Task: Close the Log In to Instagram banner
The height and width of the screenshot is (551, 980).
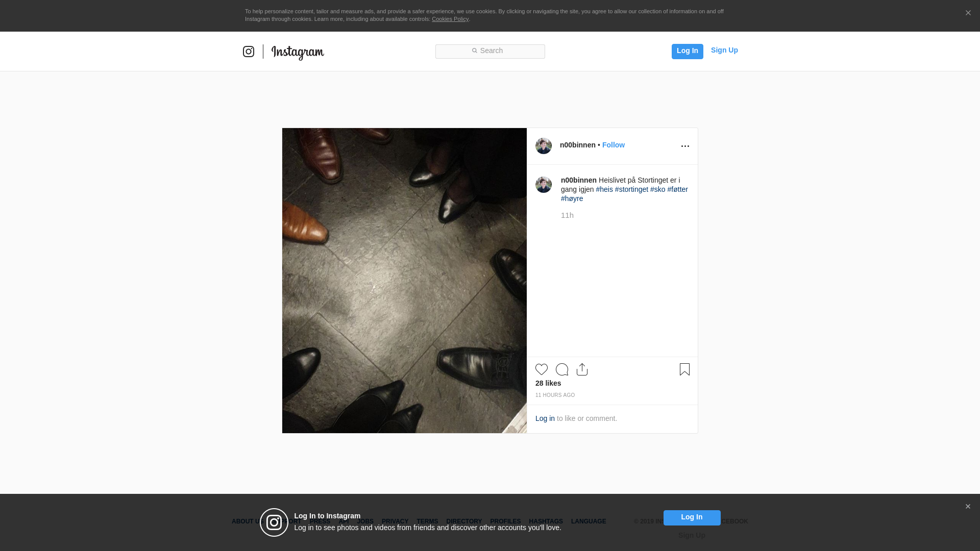Action: (968, 507)
